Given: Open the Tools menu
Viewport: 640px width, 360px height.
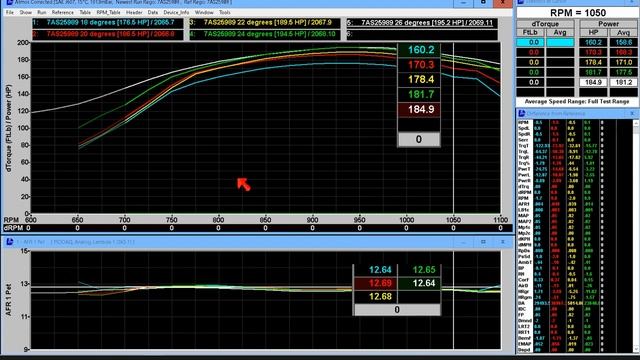Looking at the screenshot, I should [x=224, y=13].
